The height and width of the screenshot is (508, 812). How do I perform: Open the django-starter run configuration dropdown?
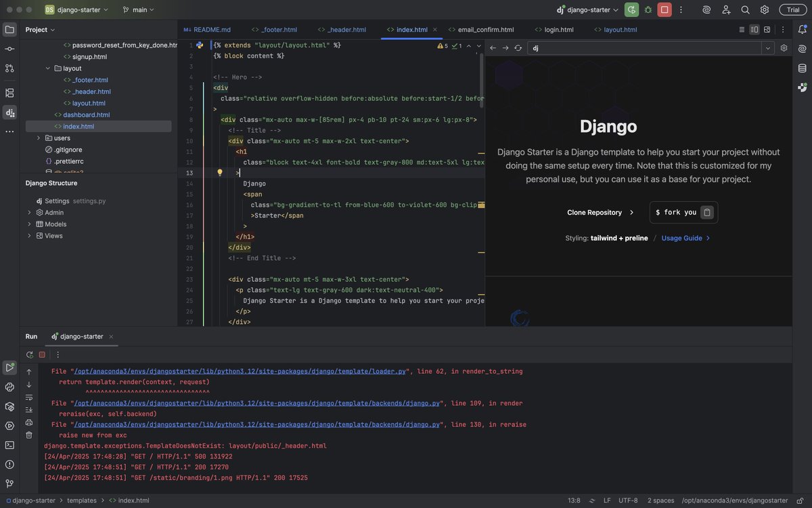(x=587, y=9)
